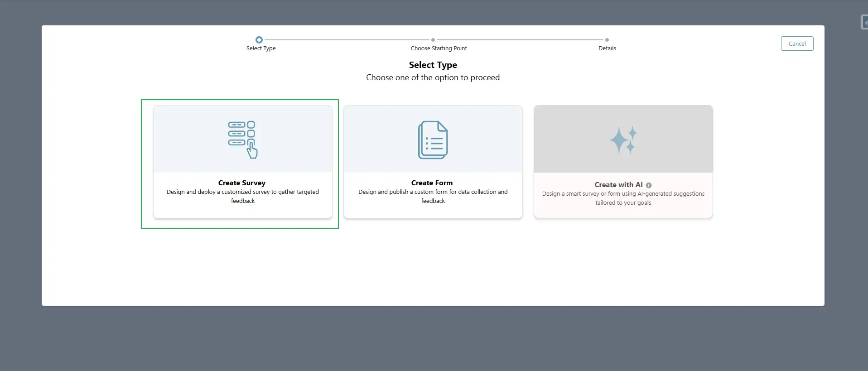Click the Select Type step circle

259,40
